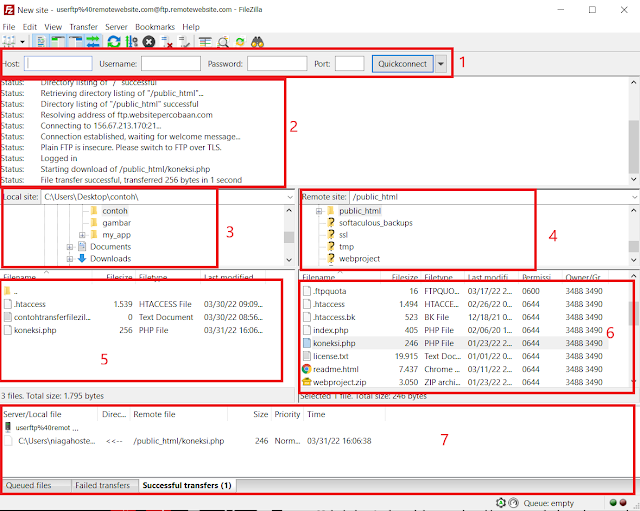Open the Bookmarks menu

coord(155,27)
